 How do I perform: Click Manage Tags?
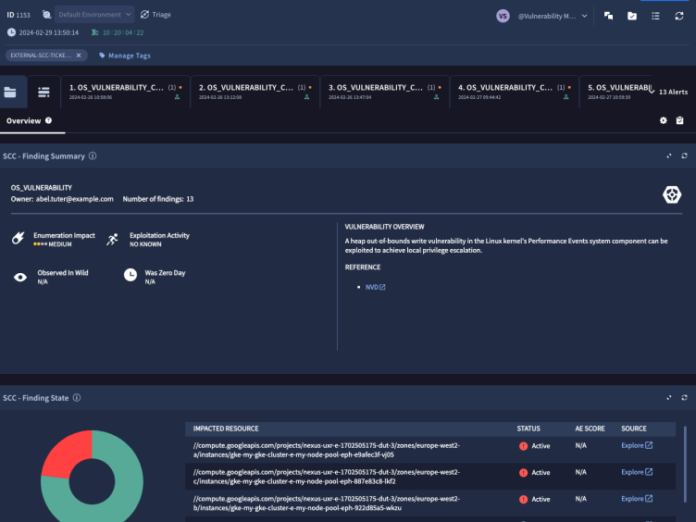(128, 56)
